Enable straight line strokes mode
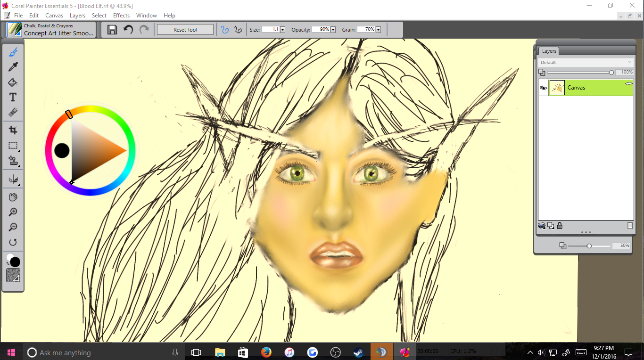The height and width of the screenshot is (360, 644). pyautogui.click(x=238, y=30)
